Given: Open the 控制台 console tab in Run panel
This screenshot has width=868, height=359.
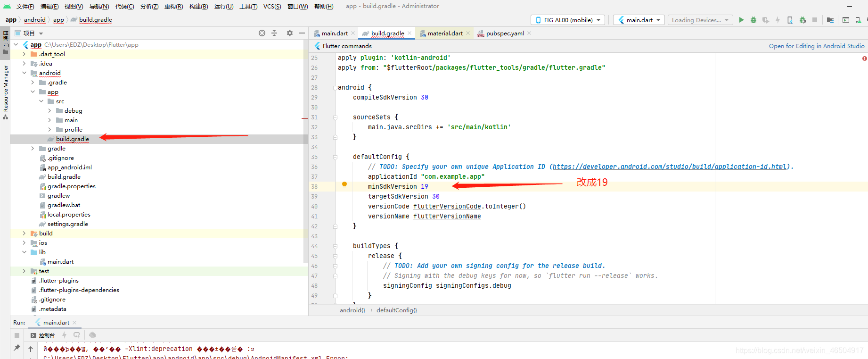Looking at the screenshot, I should pyautogui.click(x=43, y=335).
